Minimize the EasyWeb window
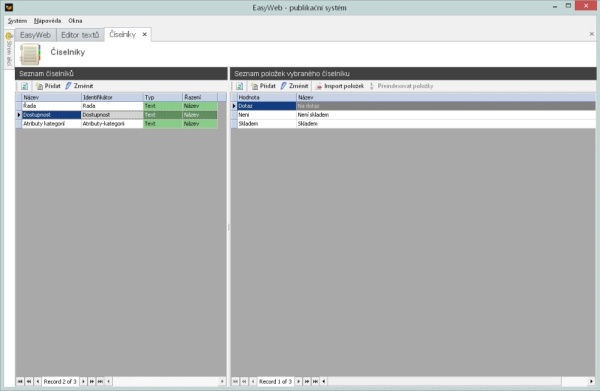The height and width of the screenshot is (391, 600). click(x=554, y=7)
